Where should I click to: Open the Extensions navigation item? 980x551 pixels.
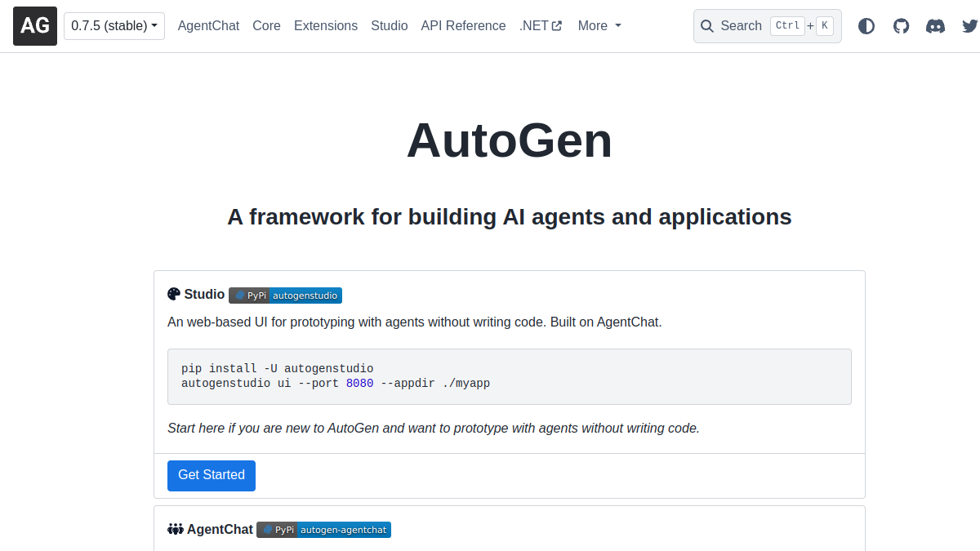click(x=326, y=26)
